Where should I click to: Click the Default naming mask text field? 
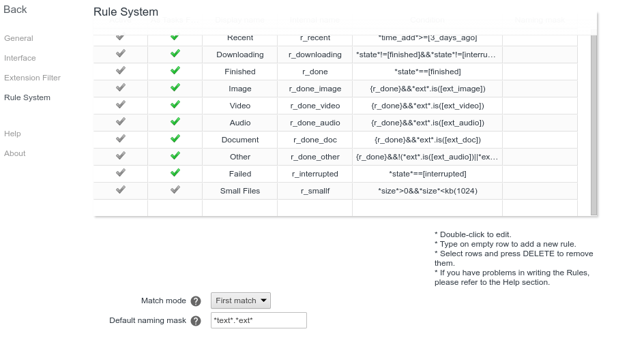[x=259, y=320]
